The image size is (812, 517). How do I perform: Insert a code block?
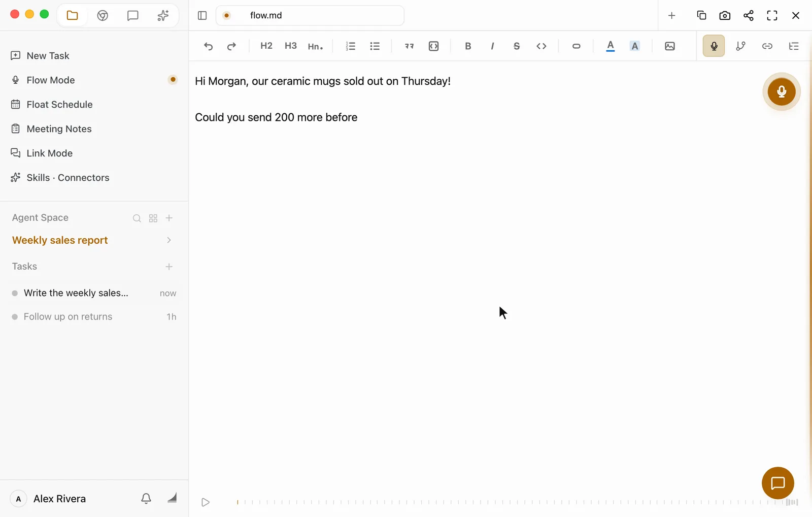coord(434,46)
